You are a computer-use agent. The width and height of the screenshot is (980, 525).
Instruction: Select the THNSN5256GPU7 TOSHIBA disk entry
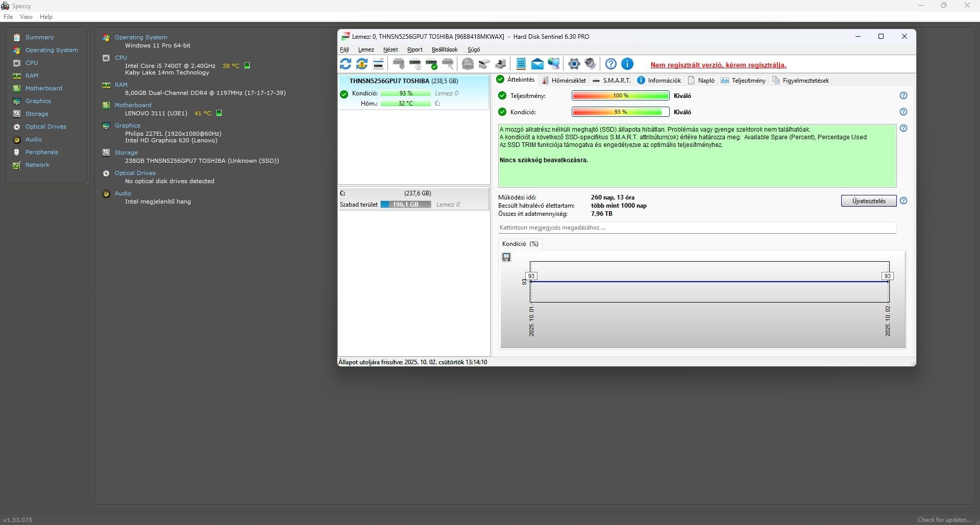pos(413,92)
